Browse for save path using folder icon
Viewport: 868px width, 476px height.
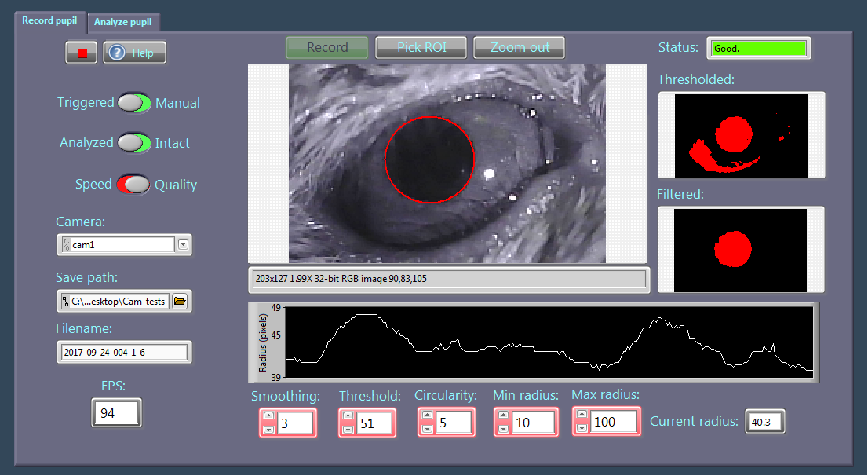180,301
